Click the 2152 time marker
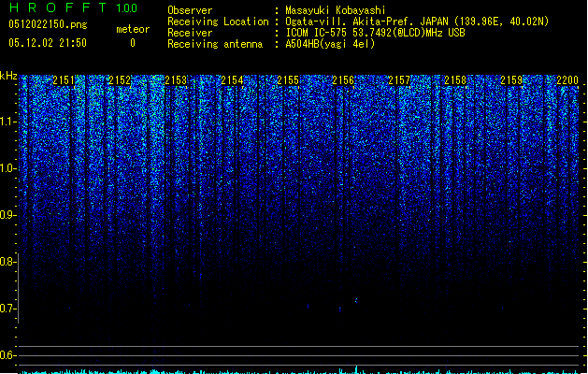The width and height of the screenshot is (588, 374). [120, 80]
